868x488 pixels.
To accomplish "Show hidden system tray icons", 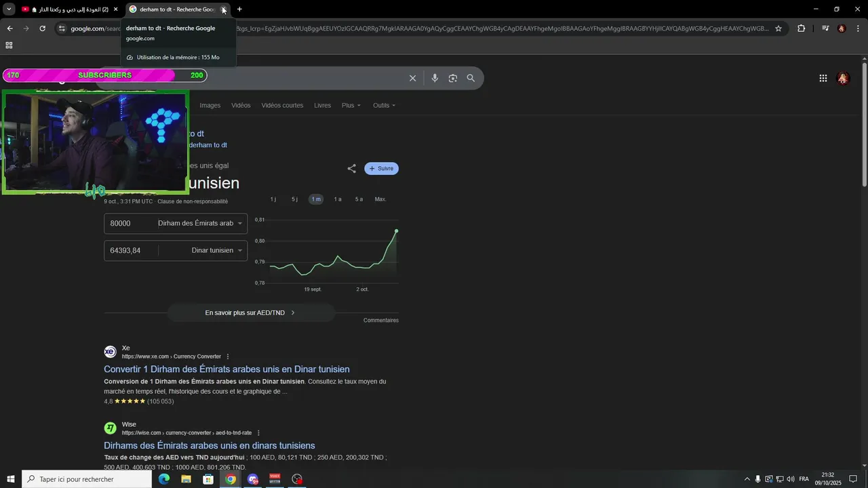I will [x=747, y=479].
